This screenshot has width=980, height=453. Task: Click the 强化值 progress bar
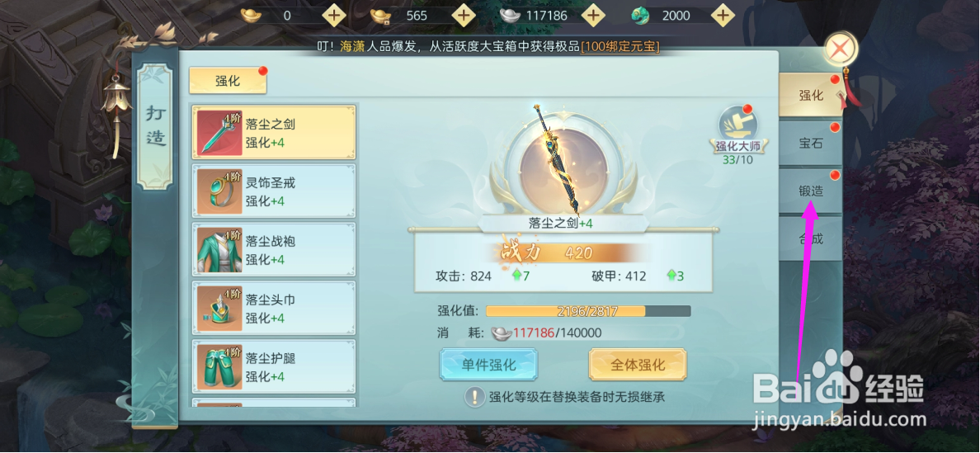point(588,311)
